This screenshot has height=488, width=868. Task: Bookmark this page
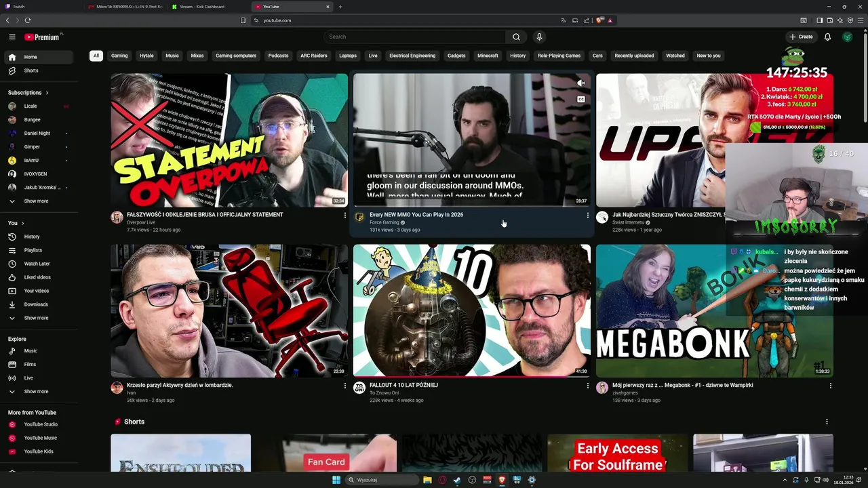[x=243, y=20]
